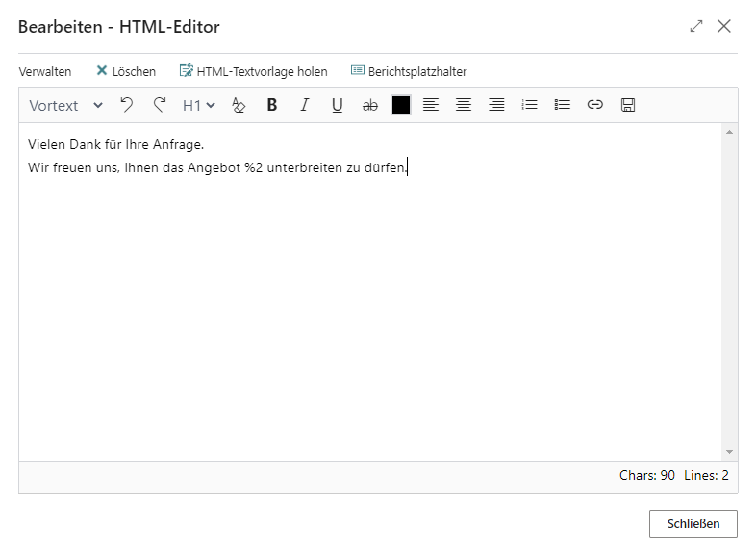Open the H1 heading dropdown

199,105
